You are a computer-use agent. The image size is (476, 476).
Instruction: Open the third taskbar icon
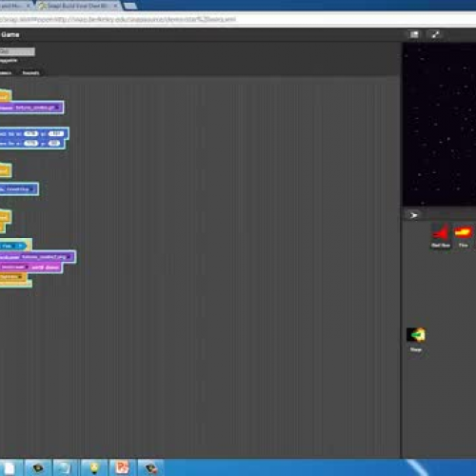coord(66,467)
